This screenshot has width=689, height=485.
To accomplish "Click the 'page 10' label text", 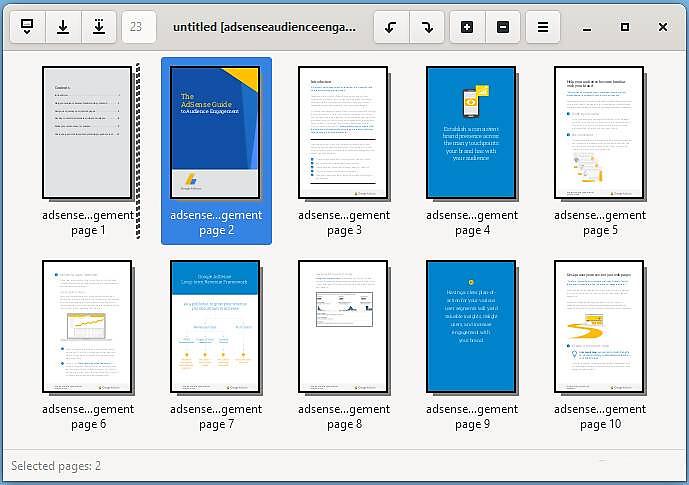I will tap(600, 424).
